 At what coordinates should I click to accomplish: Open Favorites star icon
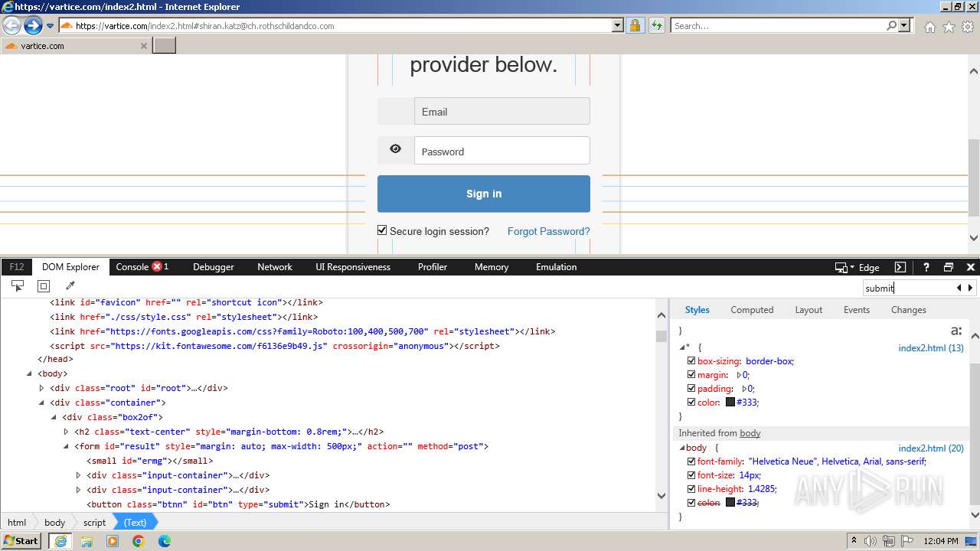pyautogui.click(x=949, y=27)
